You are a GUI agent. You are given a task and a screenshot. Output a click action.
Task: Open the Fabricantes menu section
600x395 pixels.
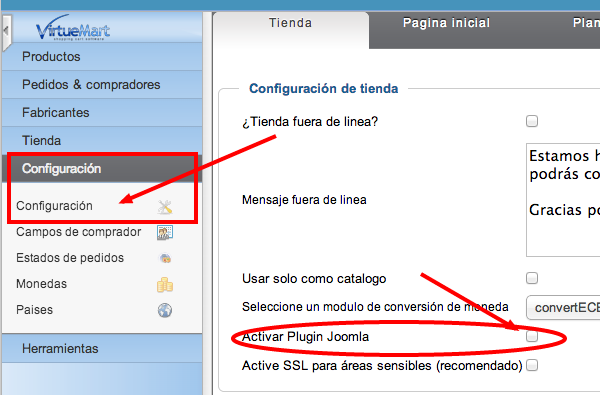(x=102, y=113)
